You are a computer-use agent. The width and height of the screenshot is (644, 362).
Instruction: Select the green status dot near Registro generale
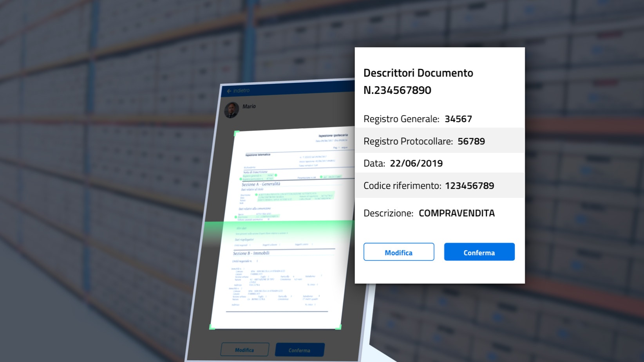point(275,175)
